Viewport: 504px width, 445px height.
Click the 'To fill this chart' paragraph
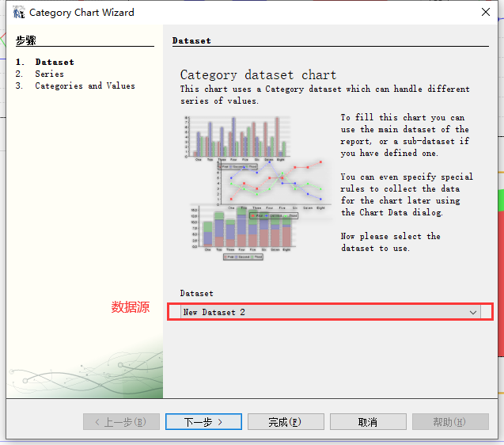pyautogui.click(x=405, y=135)
